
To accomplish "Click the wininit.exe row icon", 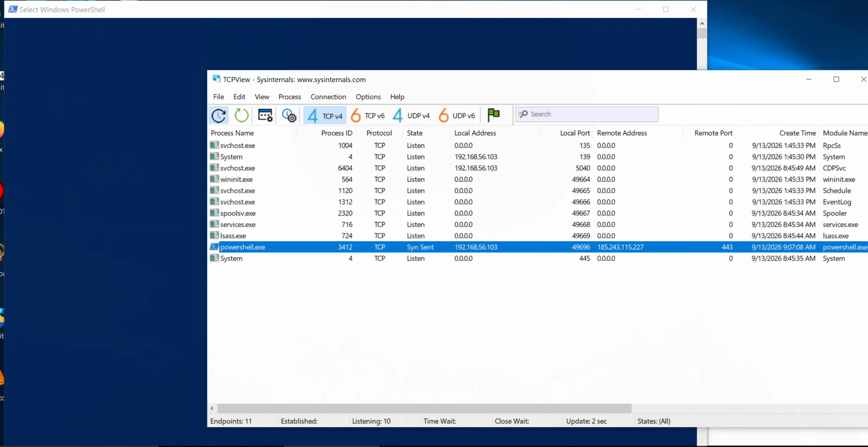I will click(214, 179).
